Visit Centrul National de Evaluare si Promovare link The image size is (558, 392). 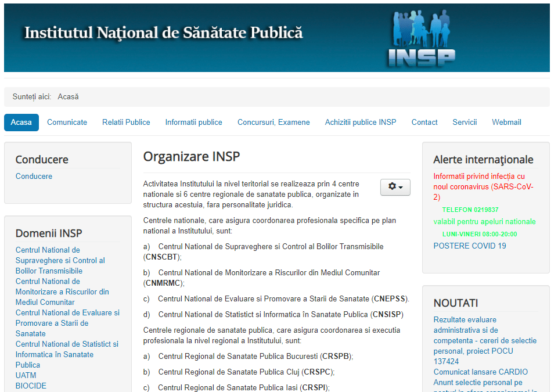coord(67,323)
